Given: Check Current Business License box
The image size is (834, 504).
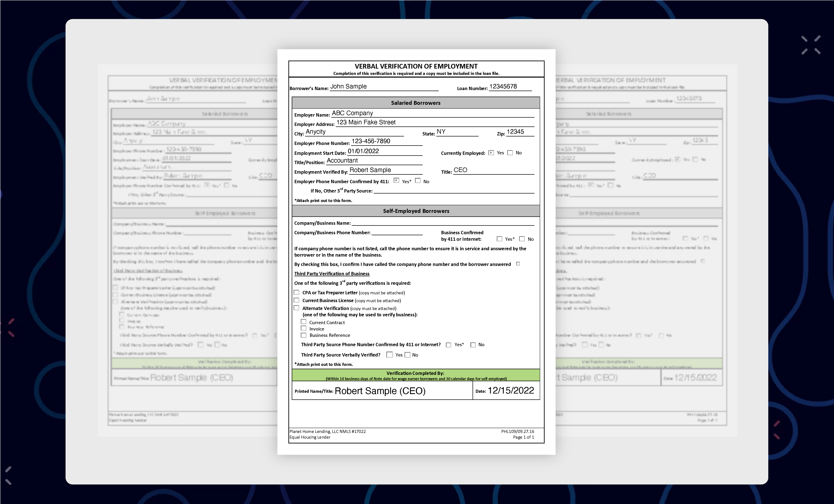Looking at the screenshot, I should pos(297,300).
